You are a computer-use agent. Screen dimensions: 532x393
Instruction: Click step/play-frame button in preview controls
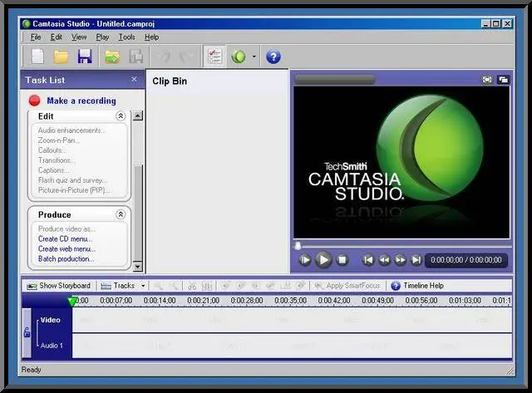pos(305,260)
